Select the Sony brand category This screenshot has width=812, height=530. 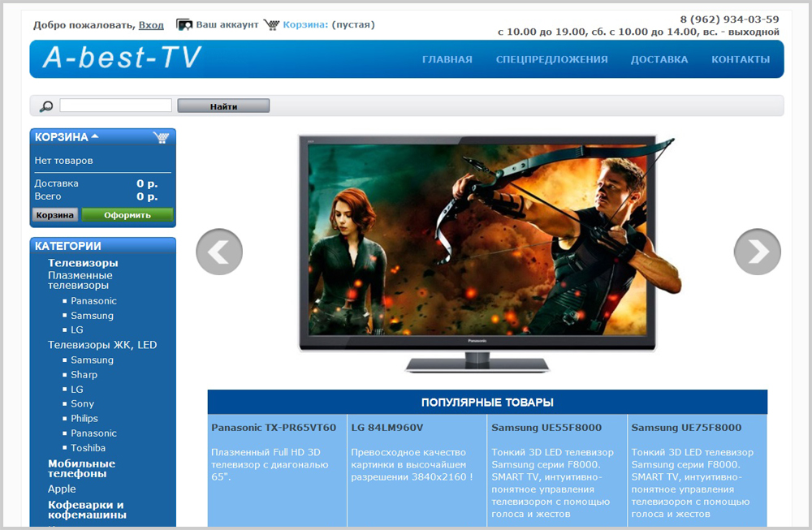82,403
